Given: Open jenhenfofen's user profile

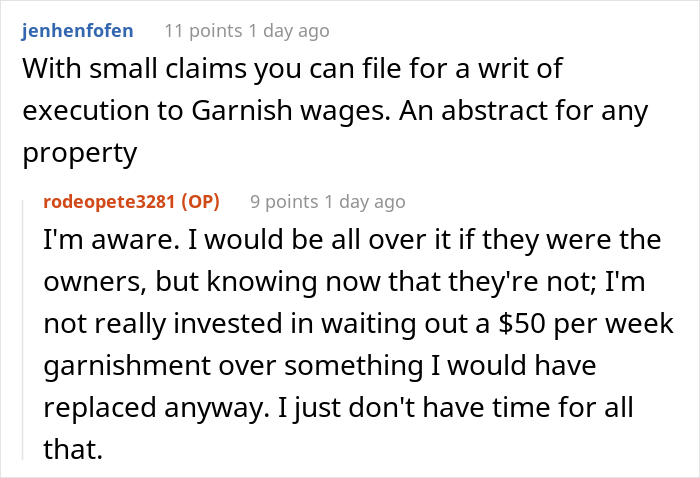Looking at the screenshot, I should click(x=75, y=31).
